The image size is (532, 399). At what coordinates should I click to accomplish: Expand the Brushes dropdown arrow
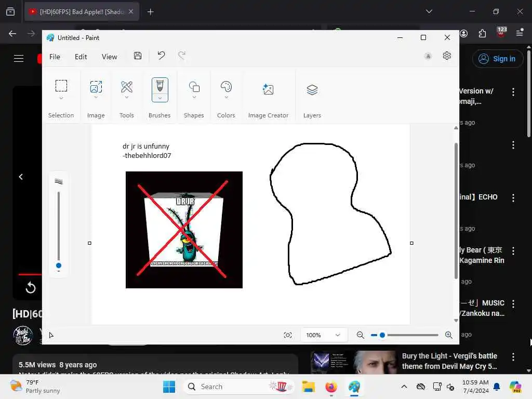[160, 98]
